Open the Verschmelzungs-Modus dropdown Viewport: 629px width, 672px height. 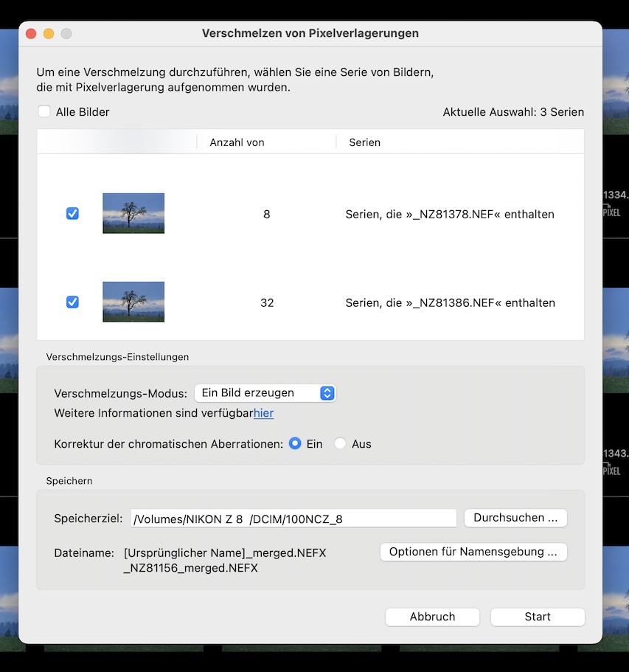pyautogui.click(x=265, y=393)
